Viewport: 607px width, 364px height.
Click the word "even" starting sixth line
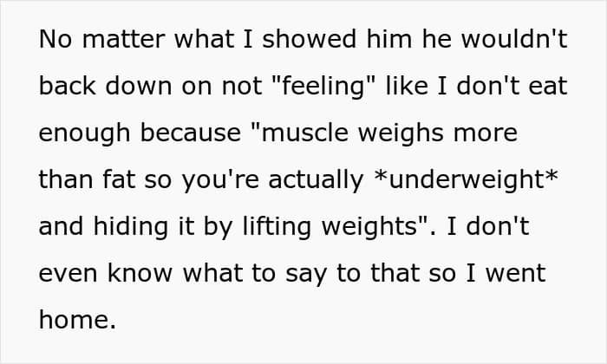tap(69, 274)
